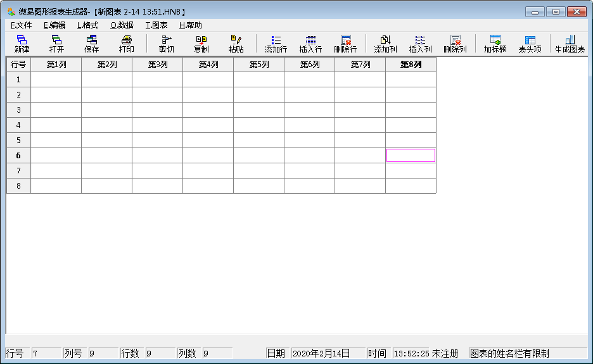Select row header 5
Screen dimensions: 593x364
(18, 141)
